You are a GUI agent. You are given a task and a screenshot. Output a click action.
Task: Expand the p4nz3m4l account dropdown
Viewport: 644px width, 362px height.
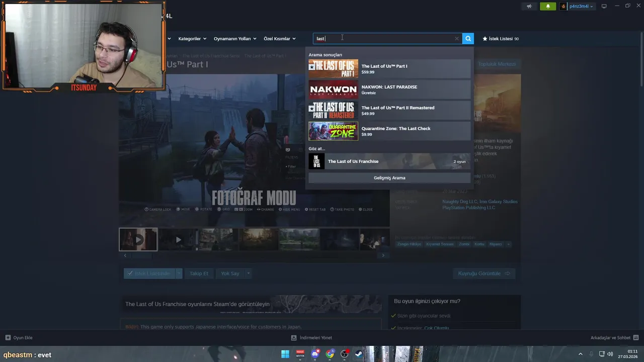pyautogui.click(x=581, y=7)
